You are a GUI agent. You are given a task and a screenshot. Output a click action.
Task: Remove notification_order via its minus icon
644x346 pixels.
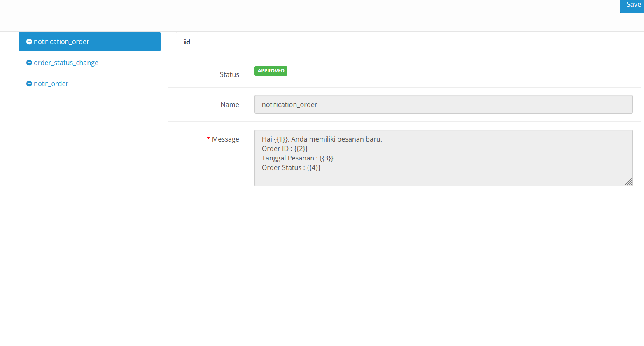[29, 42]
